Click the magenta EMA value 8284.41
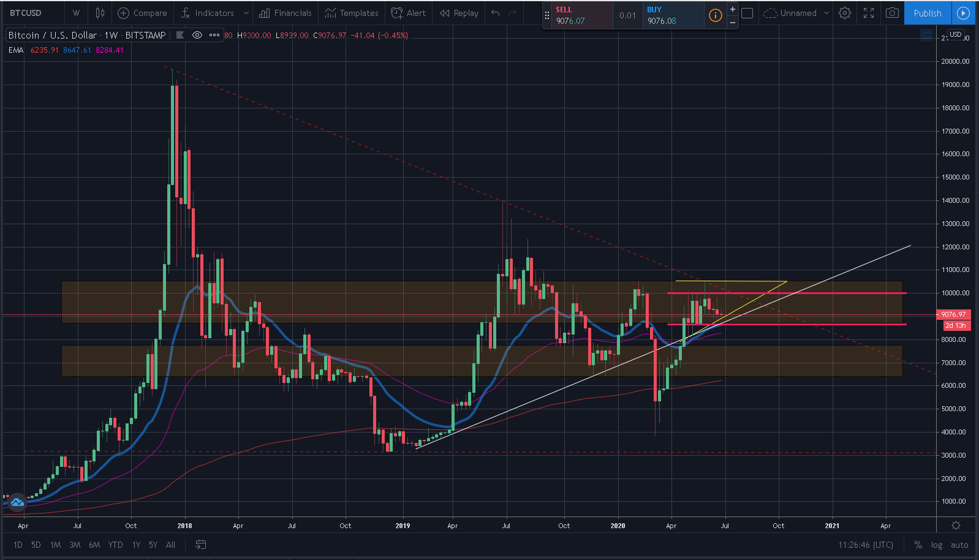 tap(110, 50)
